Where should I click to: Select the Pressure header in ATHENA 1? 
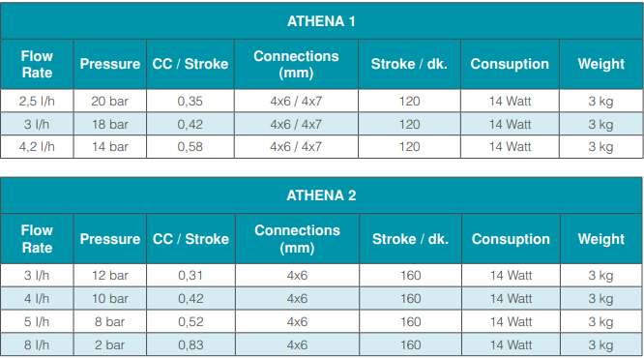[109, 64]
